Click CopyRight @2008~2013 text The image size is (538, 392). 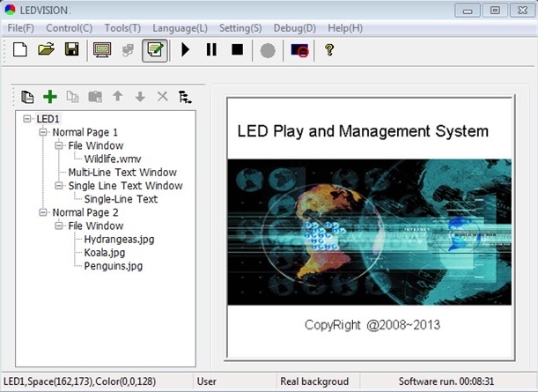click(372, 325)
